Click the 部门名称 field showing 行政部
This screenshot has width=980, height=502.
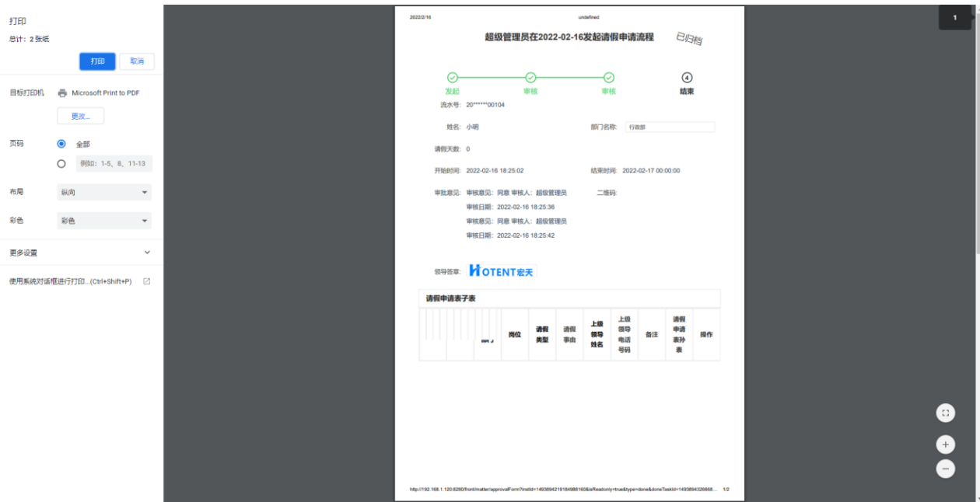pyautogui.click(x=670, y=127)
